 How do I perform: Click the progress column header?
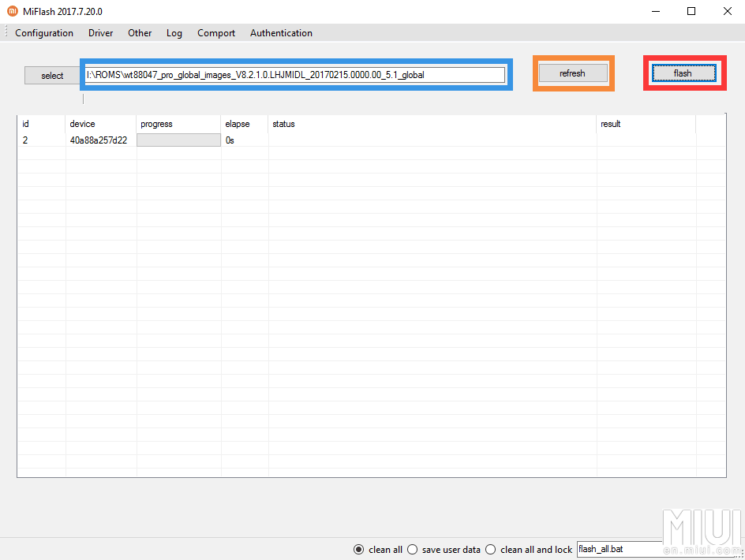pyautogui.click(x=178, y=124)
